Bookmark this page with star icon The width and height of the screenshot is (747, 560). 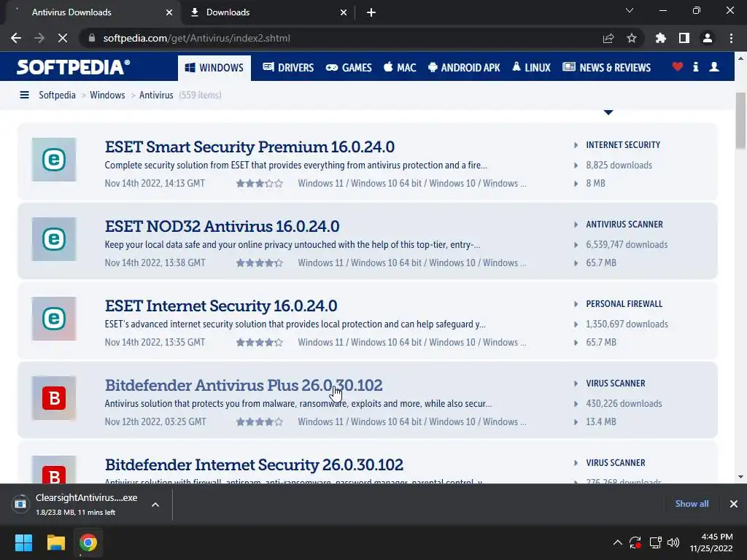point(632,38)
